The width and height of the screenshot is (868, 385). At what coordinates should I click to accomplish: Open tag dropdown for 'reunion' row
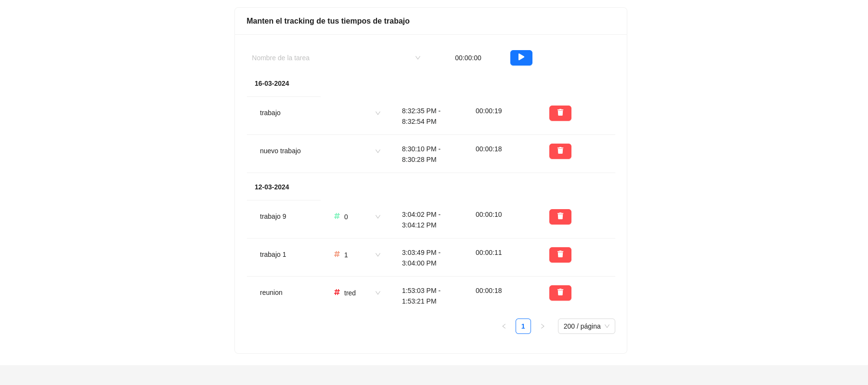[x=377, y=293]
